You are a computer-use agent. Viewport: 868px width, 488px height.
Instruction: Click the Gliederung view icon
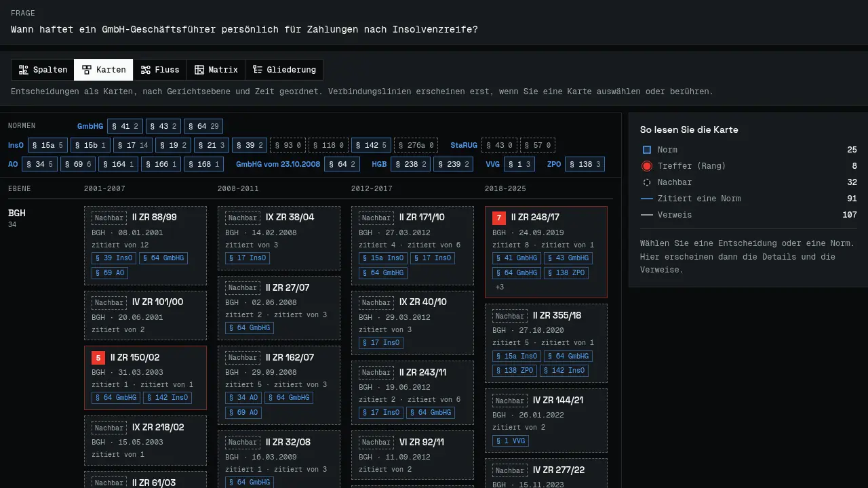pyautogui.click(x=258, y=70)
